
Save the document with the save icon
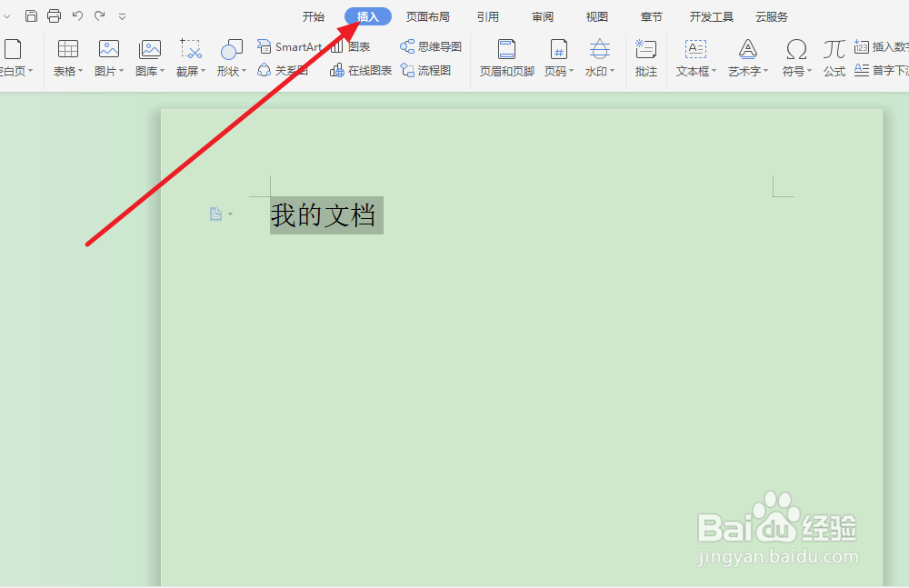(31, 15)
